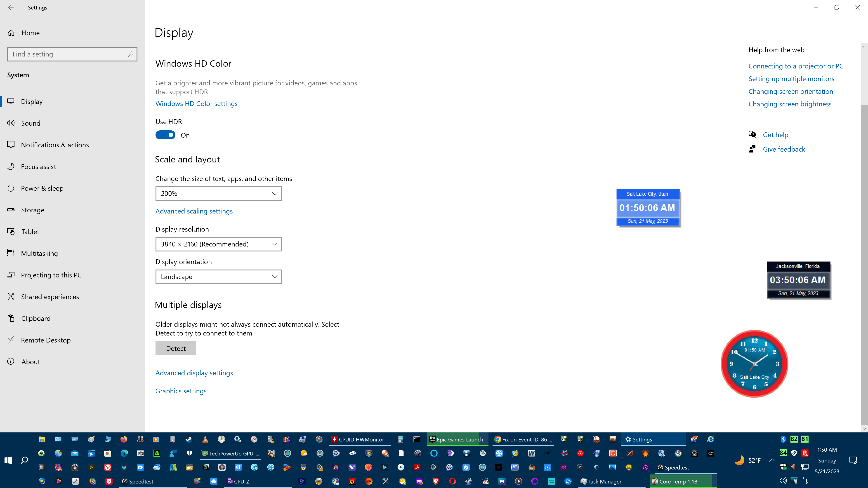Click the Windows Start button
Image resolution: width=868 pixels, height=488 pixels.
[8, 460]
